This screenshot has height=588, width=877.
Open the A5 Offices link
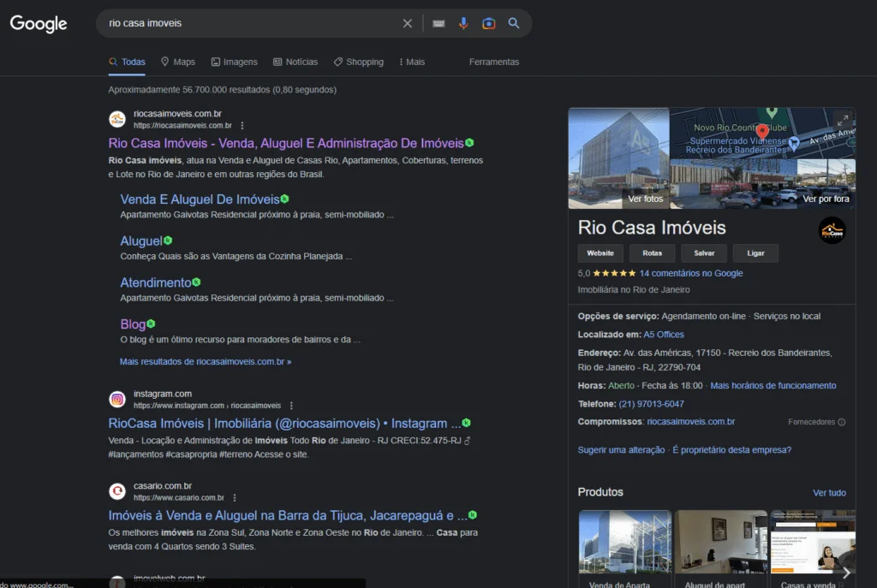[664, 335]
